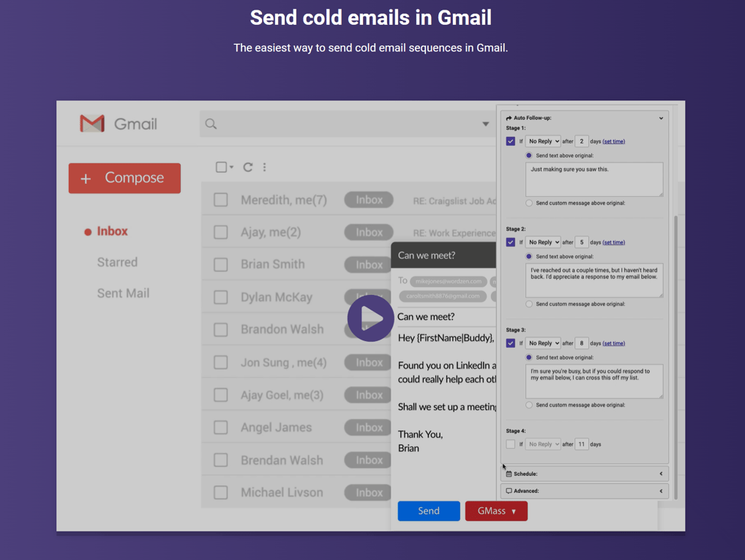The height and width of the screenshot is (560, 745).
Task: Tick the Michael Livson email checkbox
Action: 220,492
